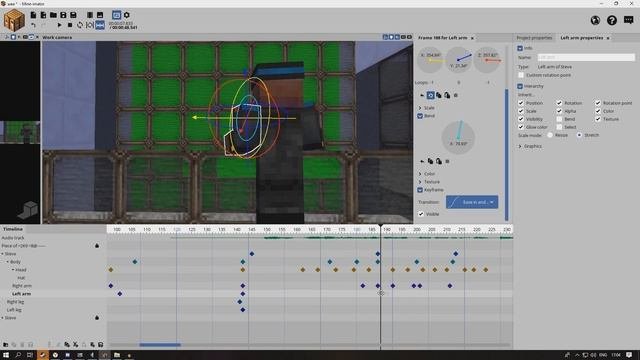Toggle the Visible checkbox
640x360 pixels.
[x=421, y=213]
